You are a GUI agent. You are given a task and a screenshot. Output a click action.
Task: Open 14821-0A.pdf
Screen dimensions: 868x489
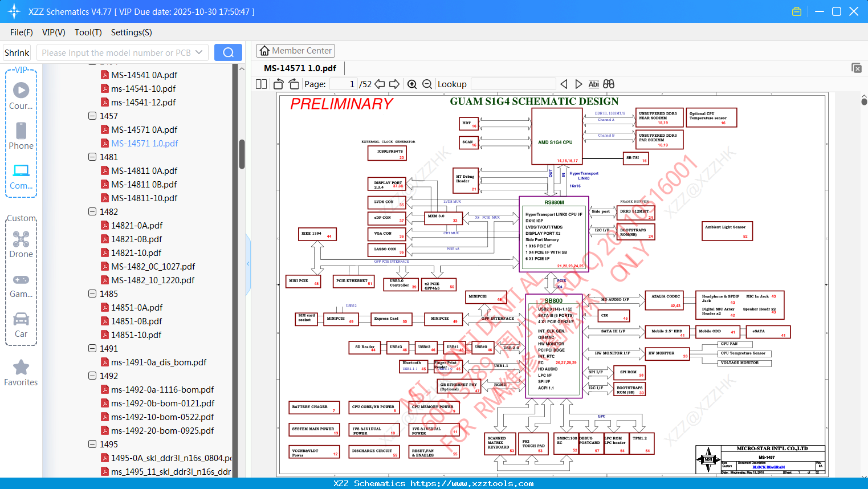pyautogui.click(x=137, y=225)
